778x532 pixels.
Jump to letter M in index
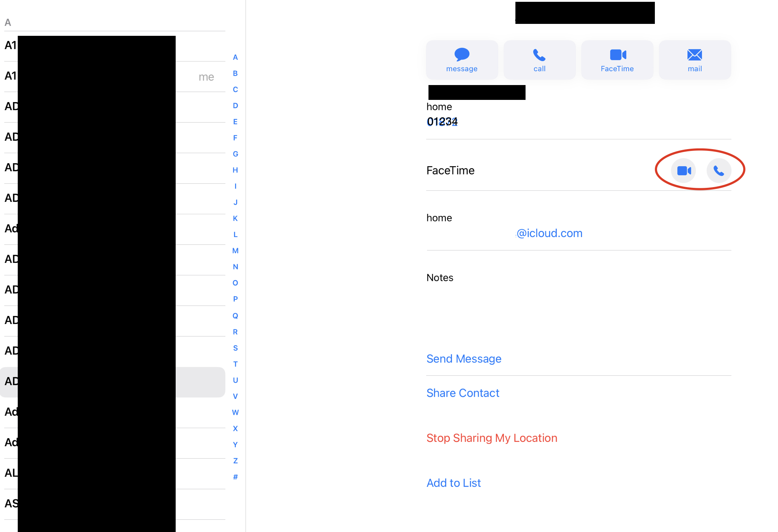click(235, 250)
